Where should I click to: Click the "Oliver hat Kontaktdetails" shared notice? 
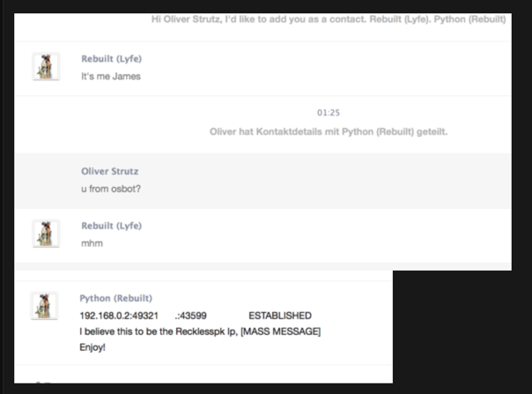pos(329,132)
